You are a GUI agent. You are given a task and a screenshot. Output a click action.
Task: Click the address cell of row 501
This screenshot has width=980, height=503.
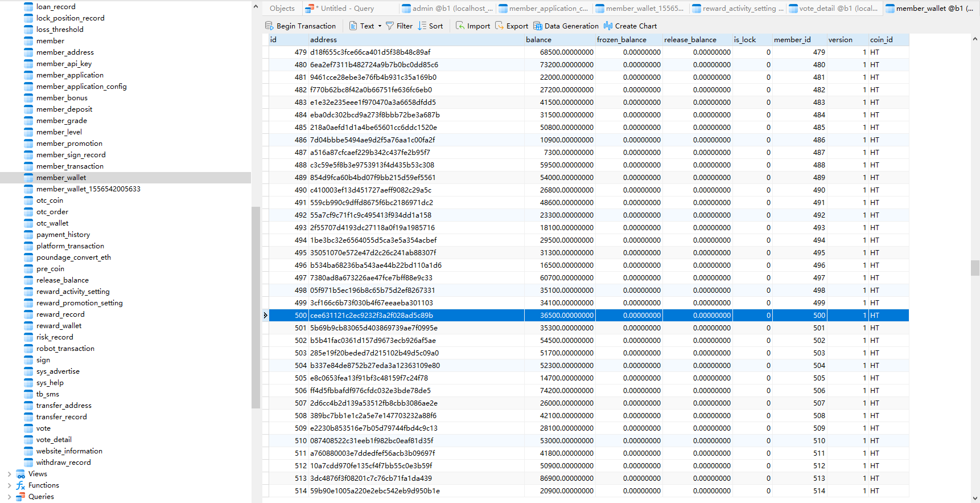point(373,328)
